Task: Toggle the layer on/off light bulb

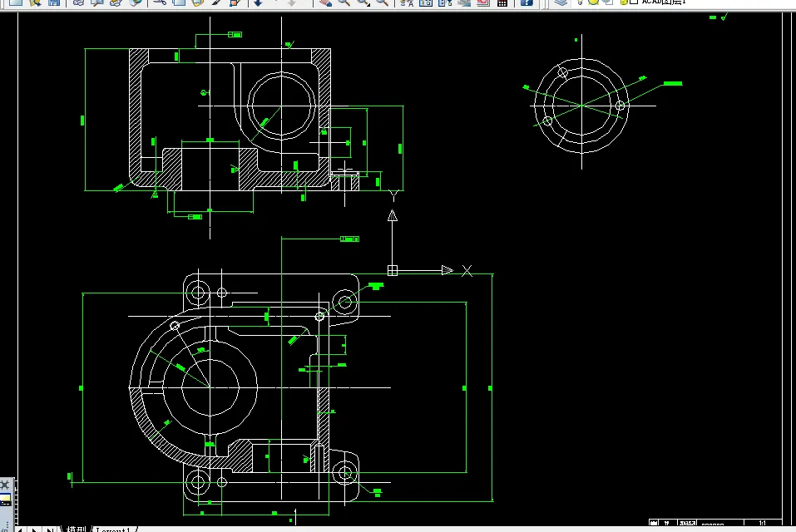Action: pyautogui.click(x=581, y=2)
